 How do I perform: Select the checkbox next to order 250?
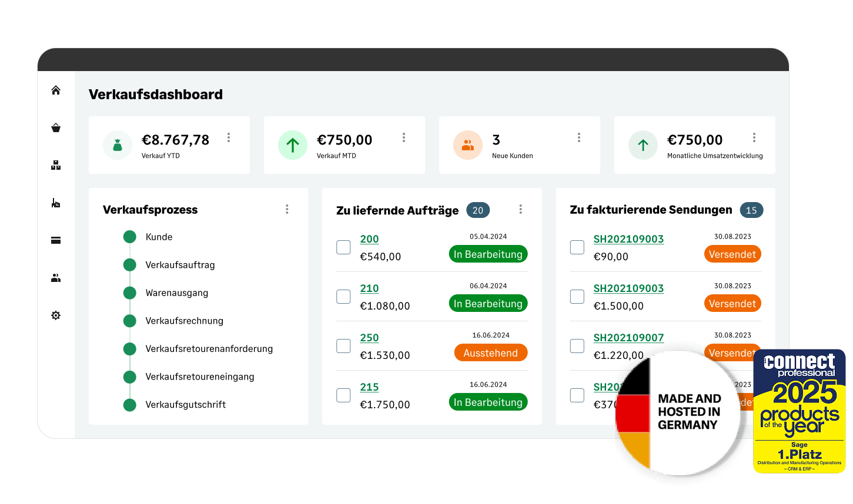(x=343, y=346)
